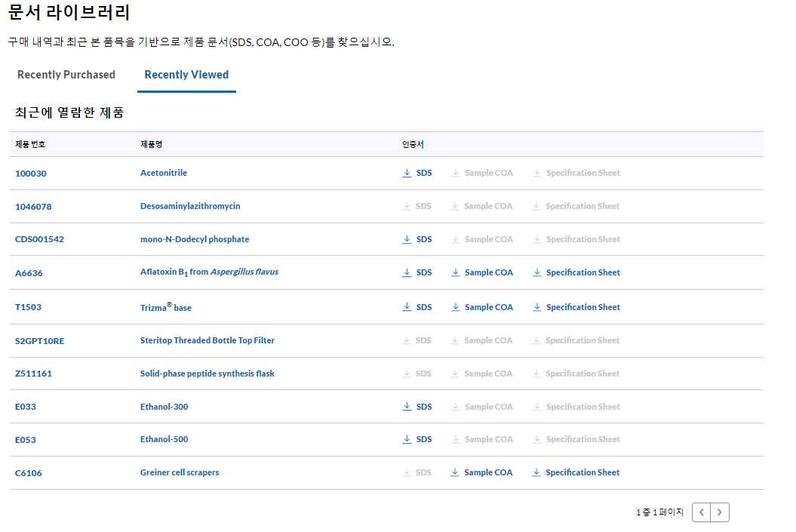This screenshot has width=796, height=532.
Task: Download Specification Sheet for Aflatoxin B1
Action: [x=576, y=272]
